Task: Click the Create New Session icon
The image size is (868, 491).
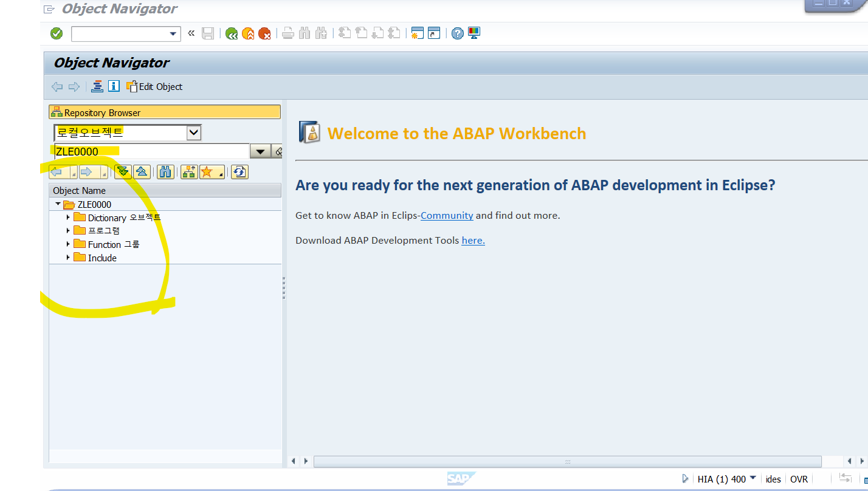Action: (x=417, y=33)
